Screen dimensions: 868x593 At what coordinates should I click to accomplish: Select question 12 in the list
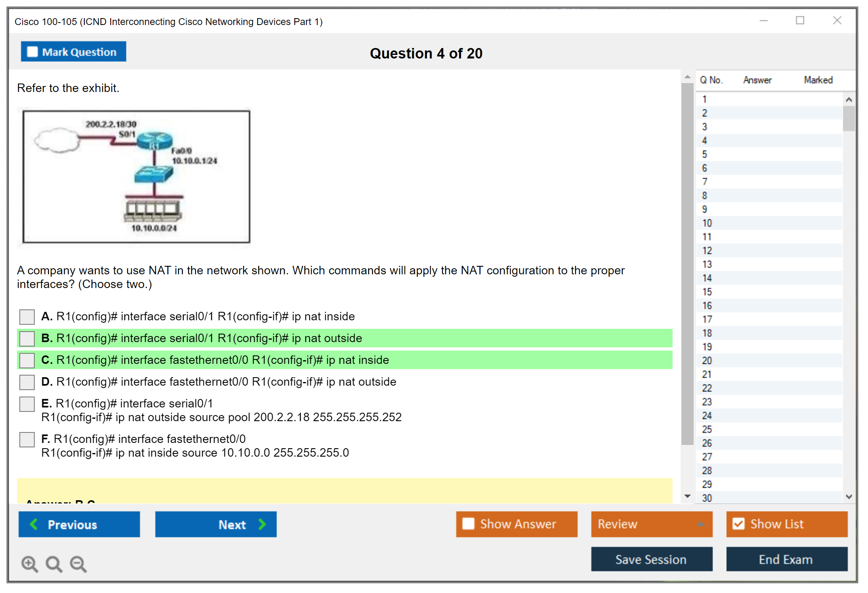coord(707,251)
